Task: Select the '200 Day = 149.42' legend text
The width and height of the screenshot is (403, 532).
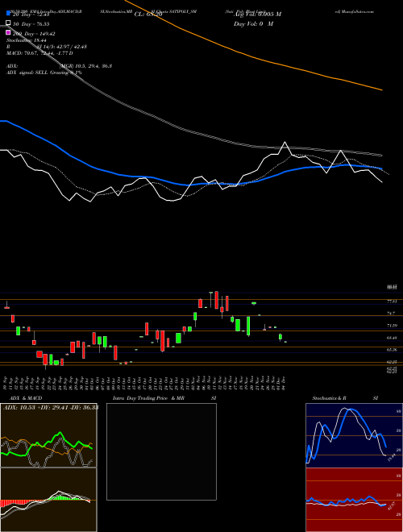Action: [34, 34]
